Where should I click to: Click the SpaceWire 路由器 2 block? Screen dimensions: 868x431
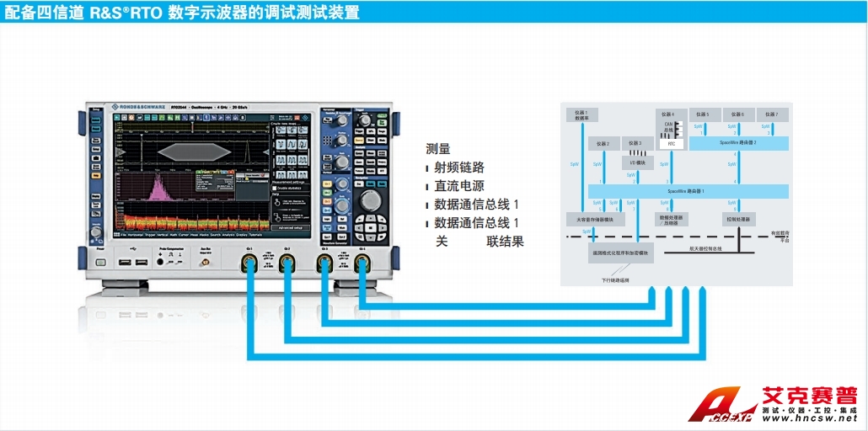[738, 144]
